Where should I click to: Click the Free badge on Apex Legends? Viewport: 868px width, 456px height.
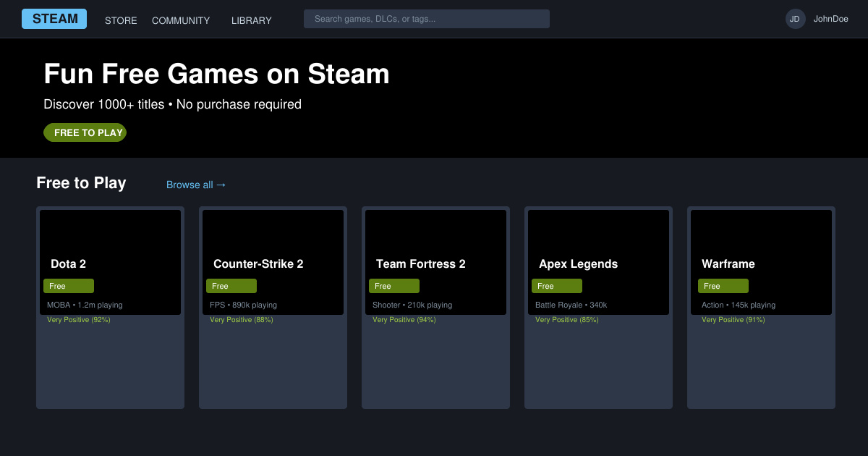[557, 286]
